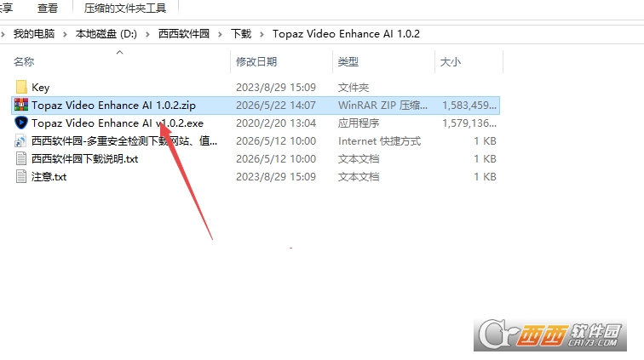
Task: Select the Key folder icon
Action: click(x=21, y=87)
